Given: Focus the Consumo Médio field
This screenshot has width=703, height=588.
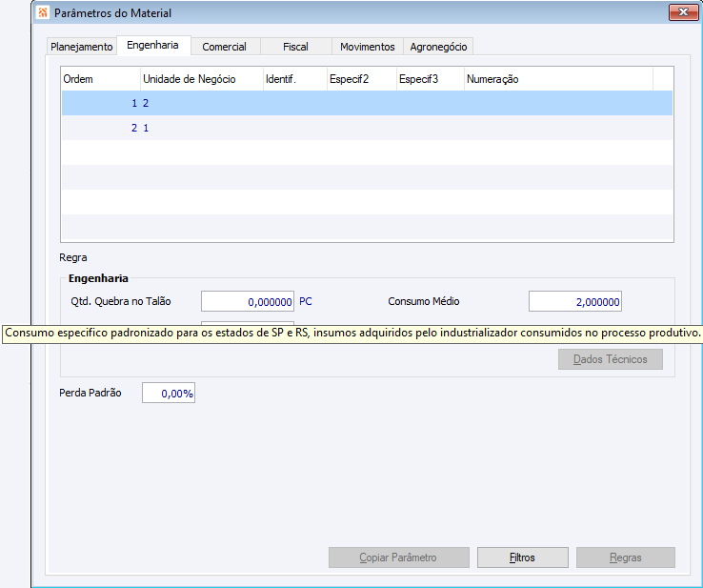Looking at the screenshot, I should [x=574, y=301].
